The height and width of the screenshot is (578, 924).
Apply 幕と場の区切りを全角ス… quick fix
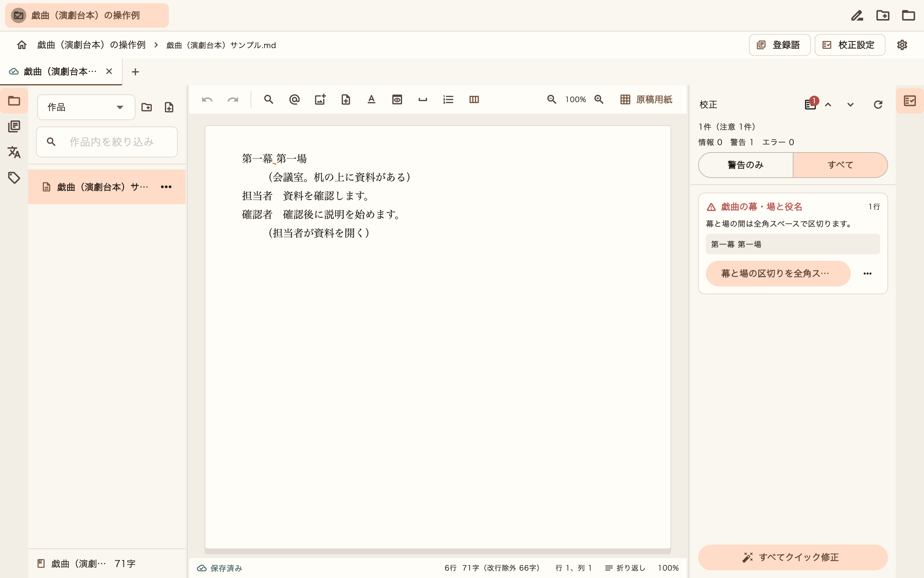click(778, 274)
